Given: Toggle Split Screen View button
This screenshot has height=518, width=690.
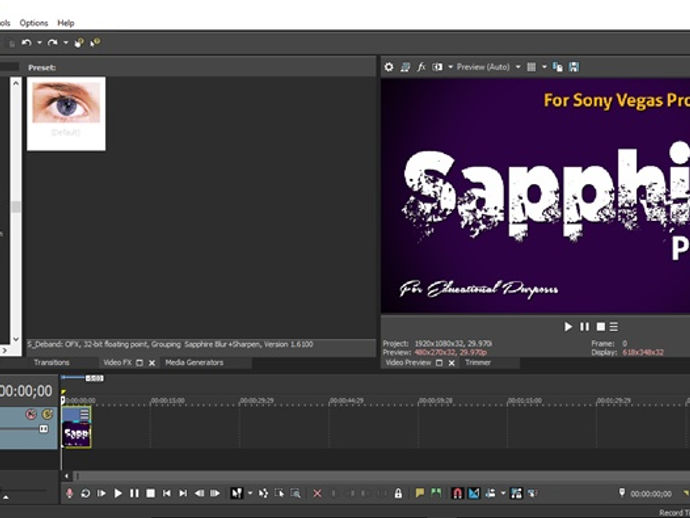Looking at the screenshot, I should pyautogui.click(x=437, y=67).
